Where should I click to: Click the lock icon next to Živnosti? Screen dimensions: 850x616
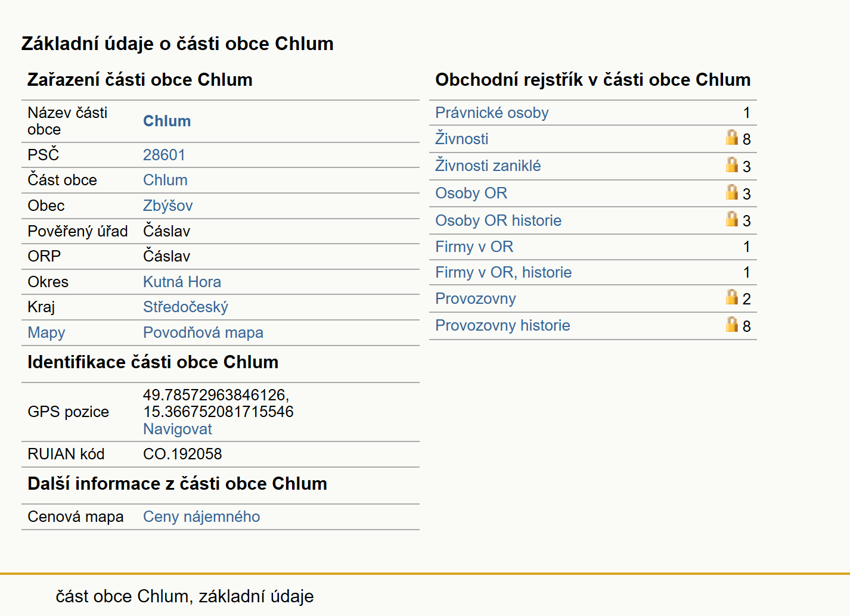click(731, 137)
